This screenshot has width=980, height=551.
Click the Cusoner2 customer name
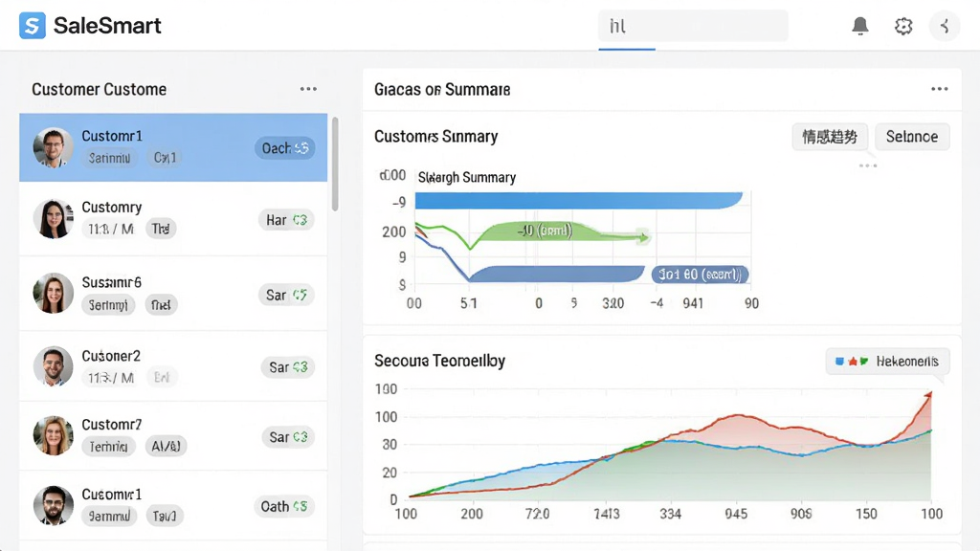[111, 356]
